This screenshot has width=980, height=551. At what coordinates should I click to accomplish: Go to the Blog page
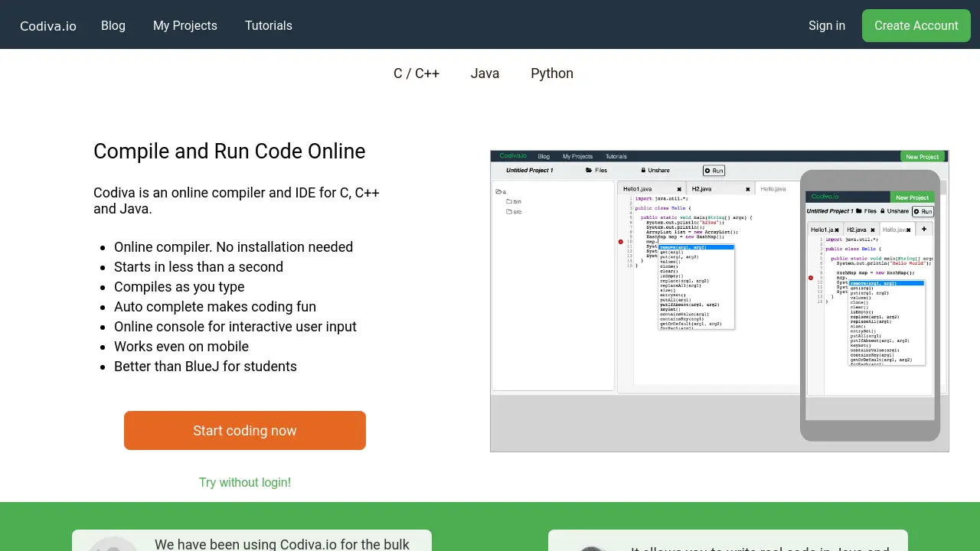click(x=113, y=25)
